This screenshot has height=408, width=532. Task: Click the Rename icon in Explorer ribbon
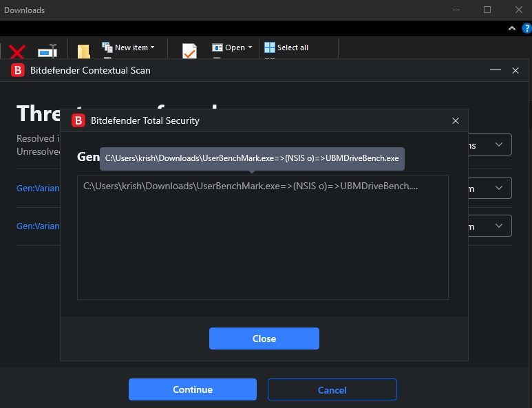tap(47, 51)
